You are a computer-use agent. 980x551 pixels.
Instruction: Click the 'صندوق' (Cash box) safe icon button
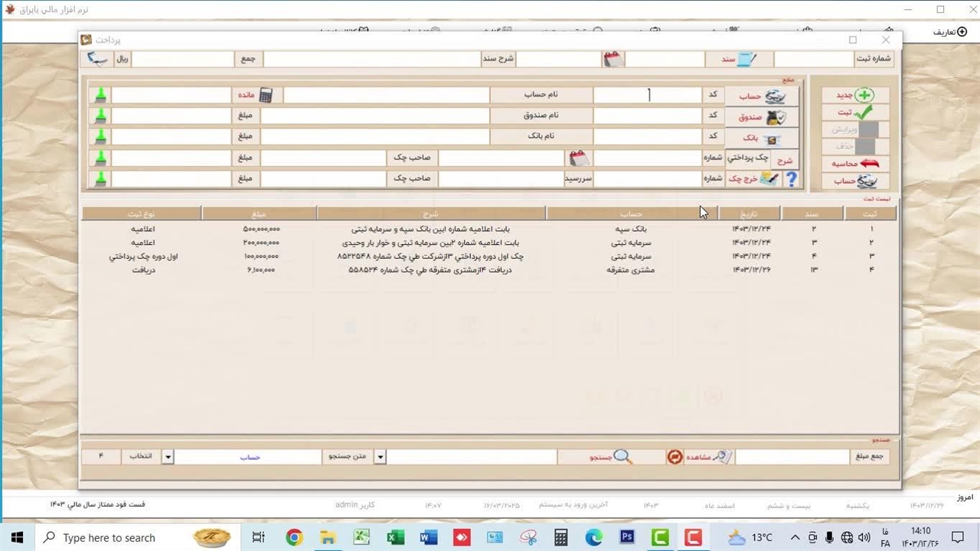click(762, 117)
